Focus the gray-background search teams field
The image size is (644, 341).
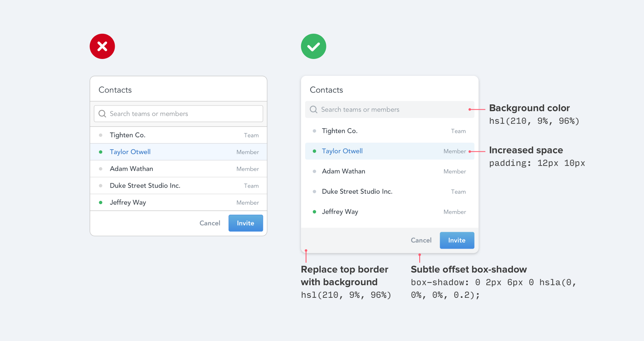[390, 110]
